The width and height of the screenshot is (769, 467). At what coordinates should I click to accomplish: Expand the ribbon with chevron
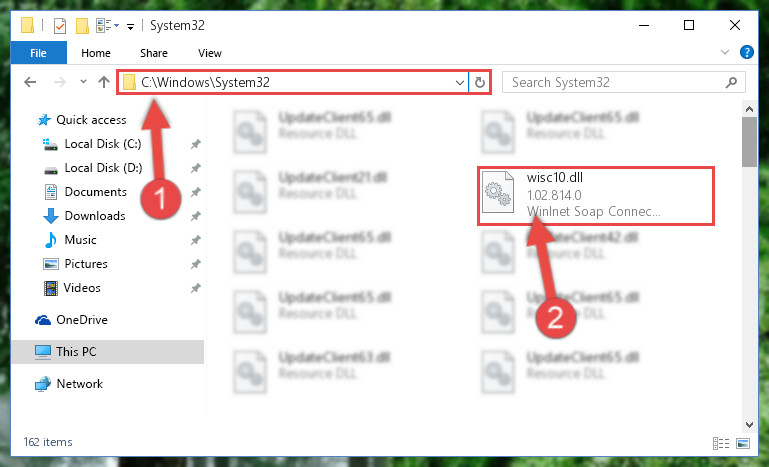724,52
